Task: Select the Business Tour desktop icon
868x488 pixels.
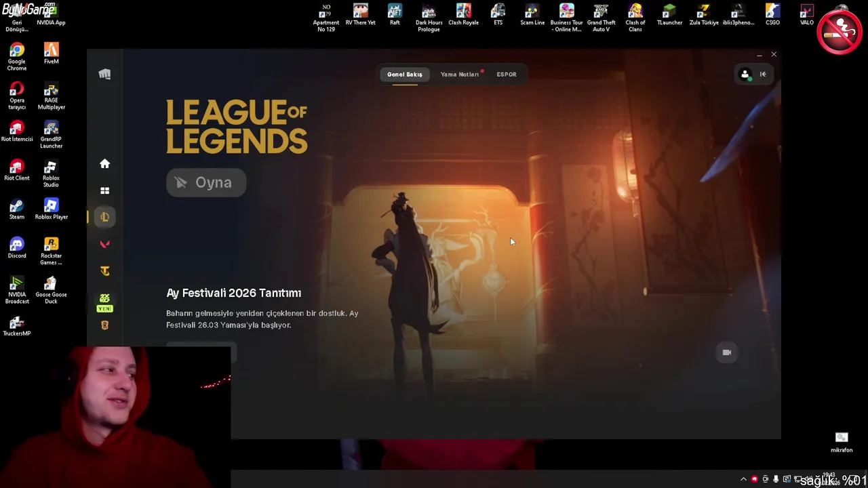Action: (567, 18)
